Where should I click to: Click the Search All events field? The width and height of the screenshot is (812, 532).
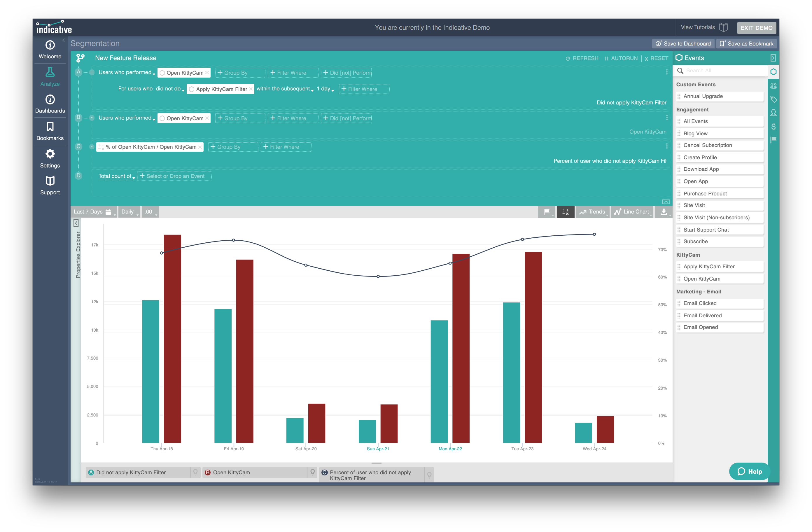pos(720,71)
